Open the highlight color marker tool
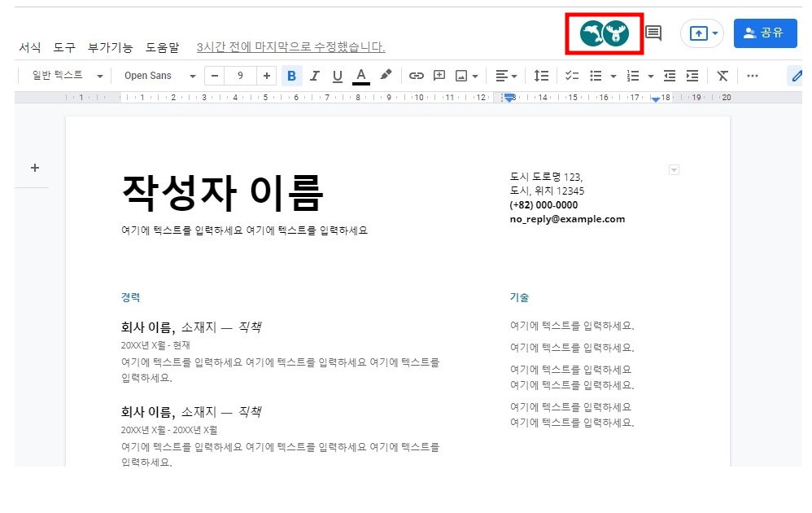 [386, 76]
